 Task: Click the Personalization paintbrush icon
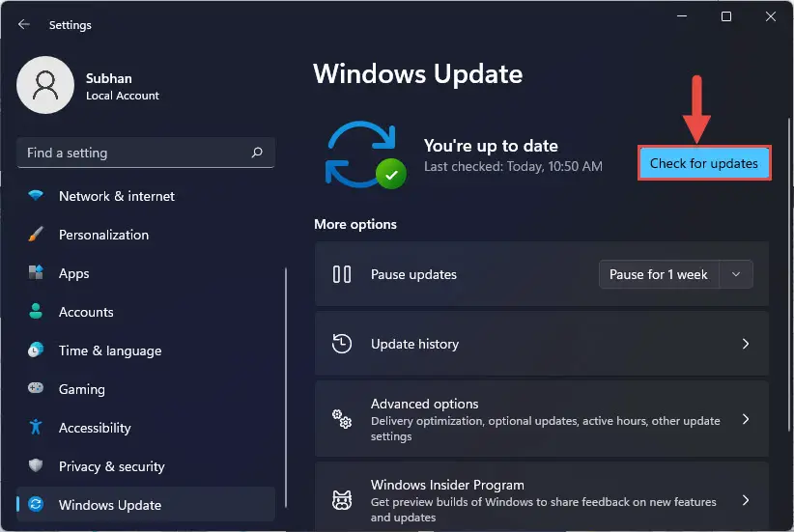coord(36,235)
